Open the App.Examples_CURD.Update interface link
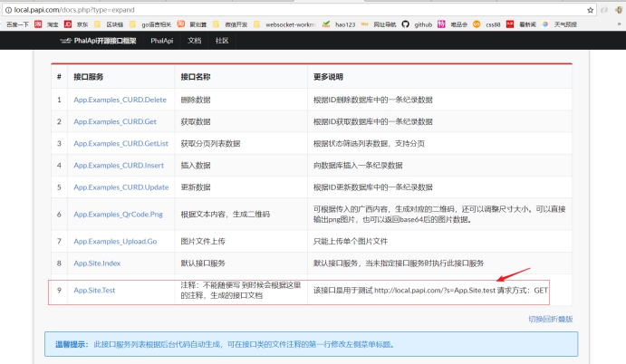The width and height of the screenshot is (626, 364). 121,187
